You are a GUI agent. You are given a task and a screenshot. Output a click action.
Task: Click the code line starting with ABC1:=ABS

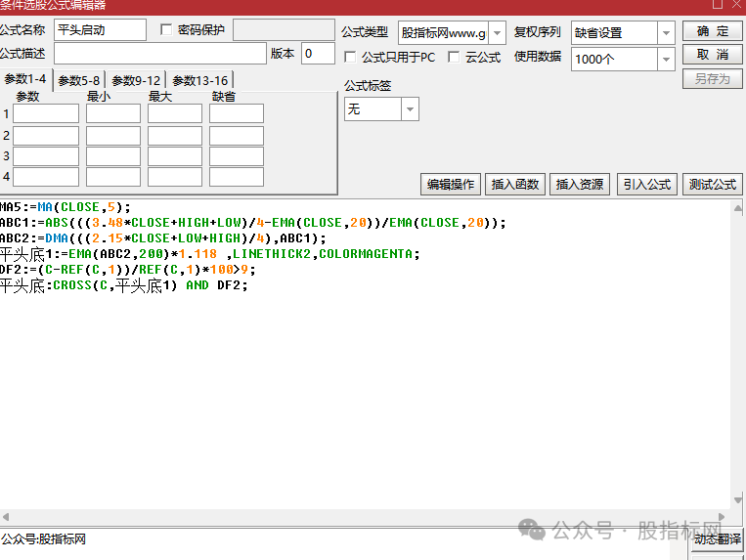pos(253,223)
